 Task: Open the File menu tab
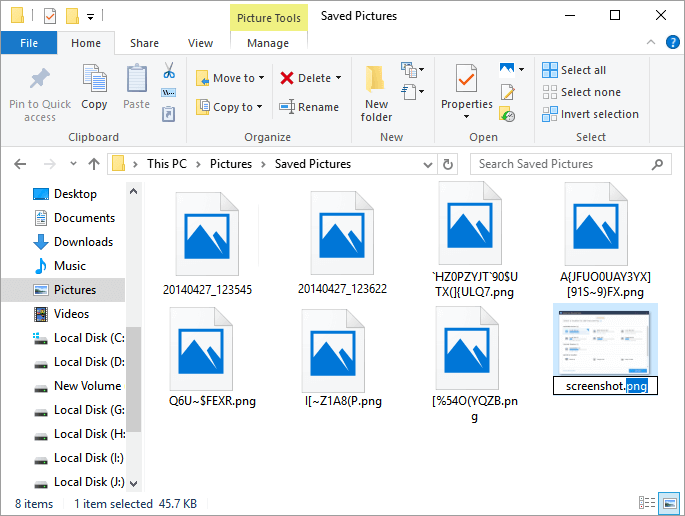pyautogui.click(x=29, y=43)
